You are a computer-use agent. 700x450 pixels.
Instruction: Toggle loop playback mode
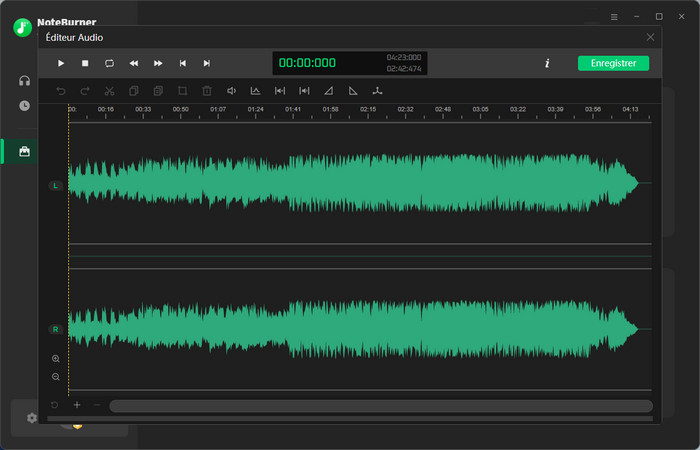pyautogui.click(x=109, y=63)
